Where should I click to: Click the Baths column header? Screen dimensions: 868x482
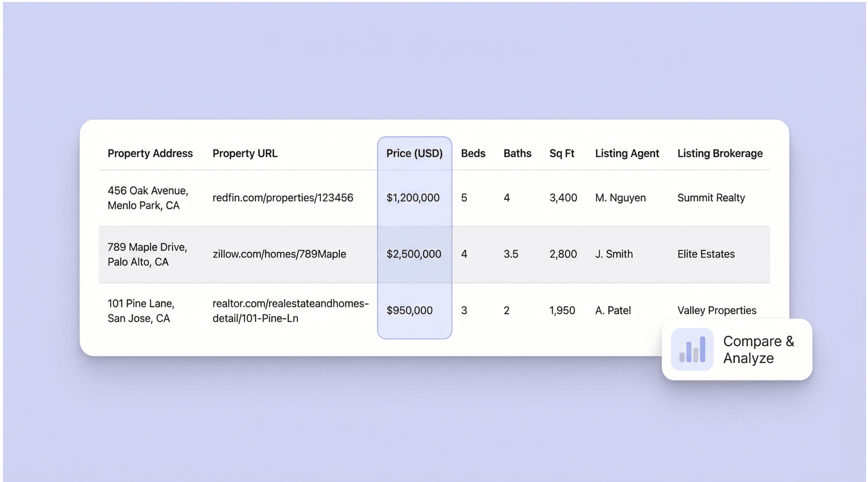pyautogui.click(x=517, y=154)
